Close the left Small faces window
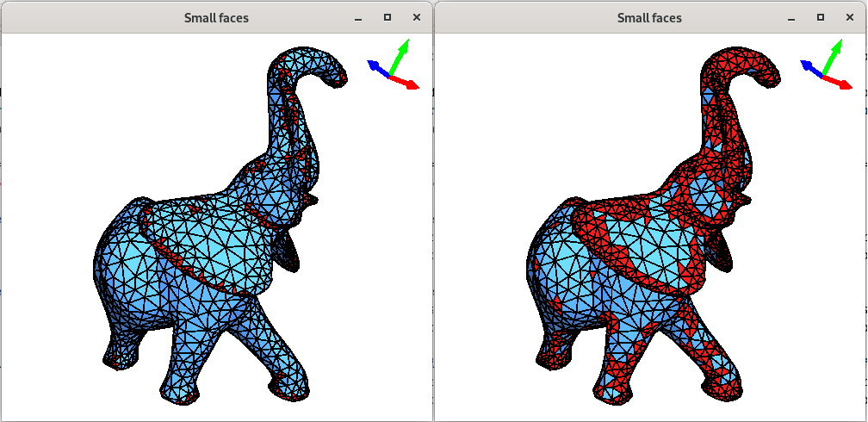The width and height of the screenshot is (868, 422). click(417, 17)
